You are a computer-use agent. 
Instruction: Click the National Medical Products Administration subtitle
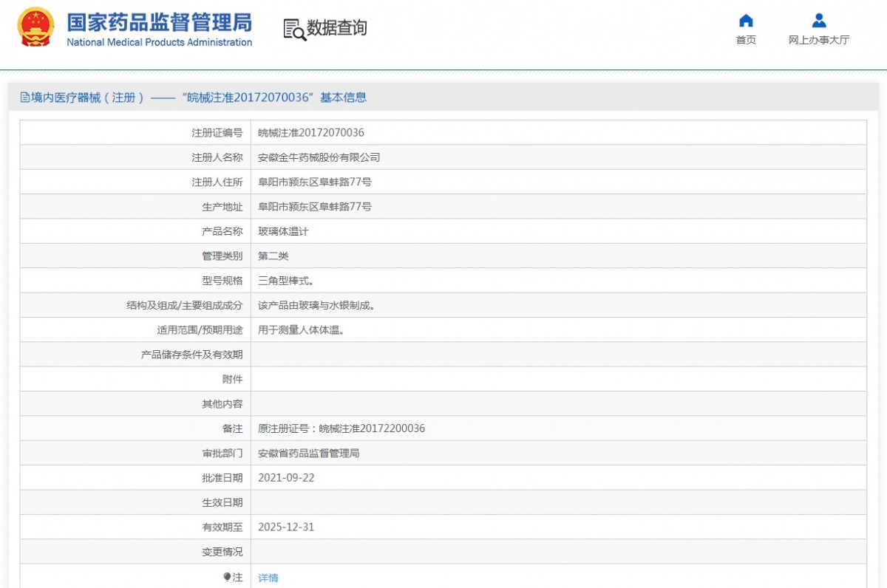pyautogui.click(x=159, y=42)
